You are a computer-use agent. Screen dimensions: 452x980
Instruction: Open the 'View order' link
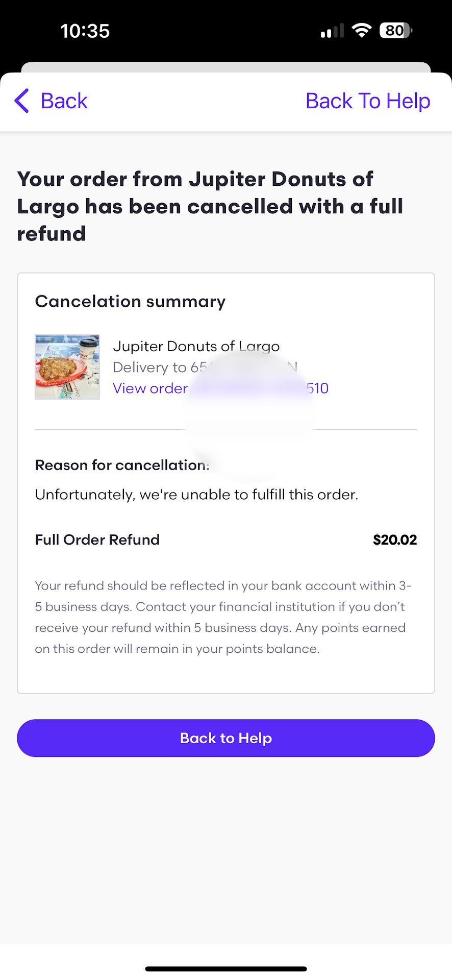click(150, 388)
